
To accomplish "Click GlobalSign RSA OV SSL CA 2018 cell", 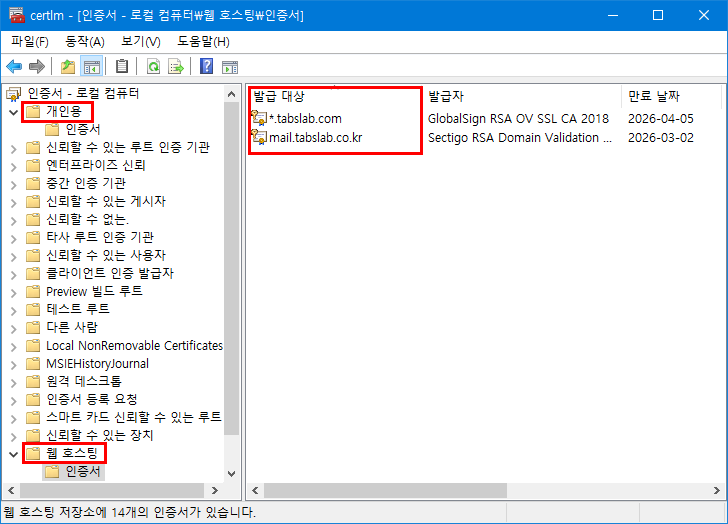I will tap(518, 118).
